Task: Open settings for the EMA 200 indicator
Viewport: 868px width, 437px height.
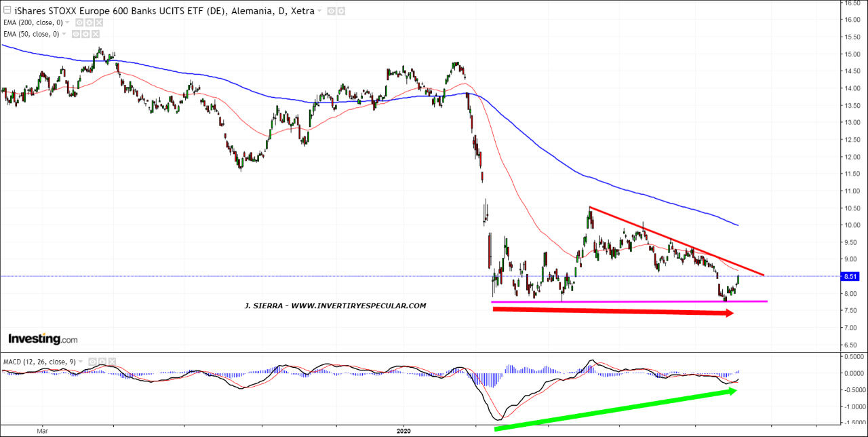Action: [x=88, y=22]
